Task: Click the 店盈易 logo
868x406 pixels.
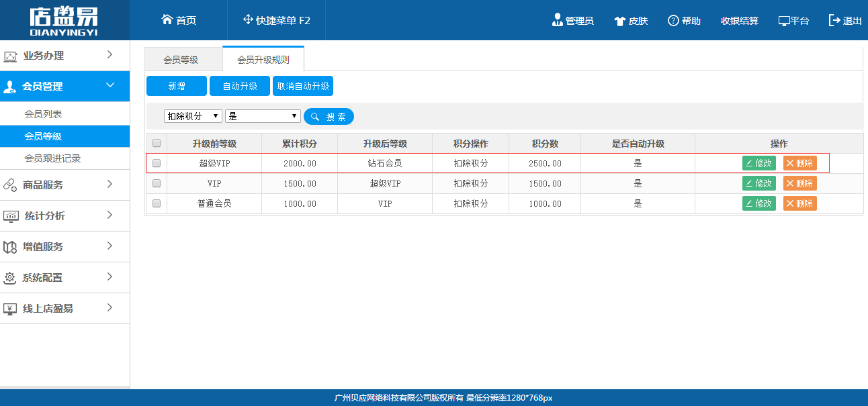Action: (x=64, y=20)
